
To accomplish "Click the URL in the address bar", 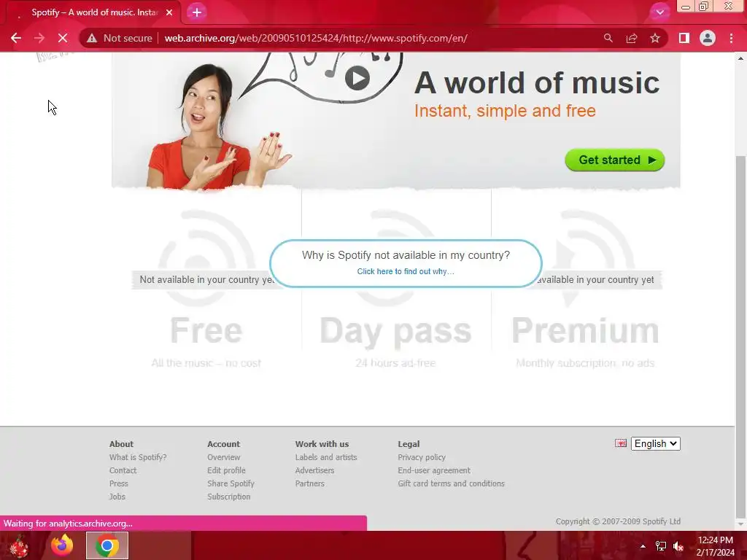I will click(x=316, y=38).
